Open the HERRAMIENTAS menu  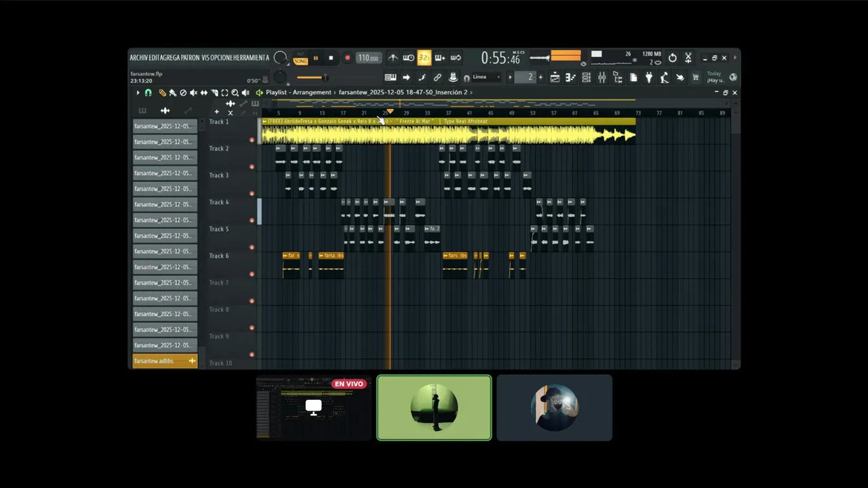[251, 58]
